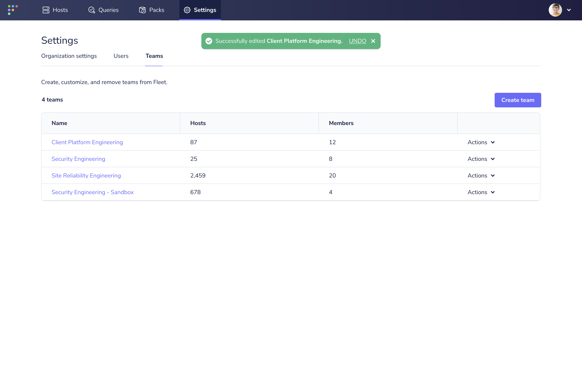Select the Teams tab

coord(154,56)
